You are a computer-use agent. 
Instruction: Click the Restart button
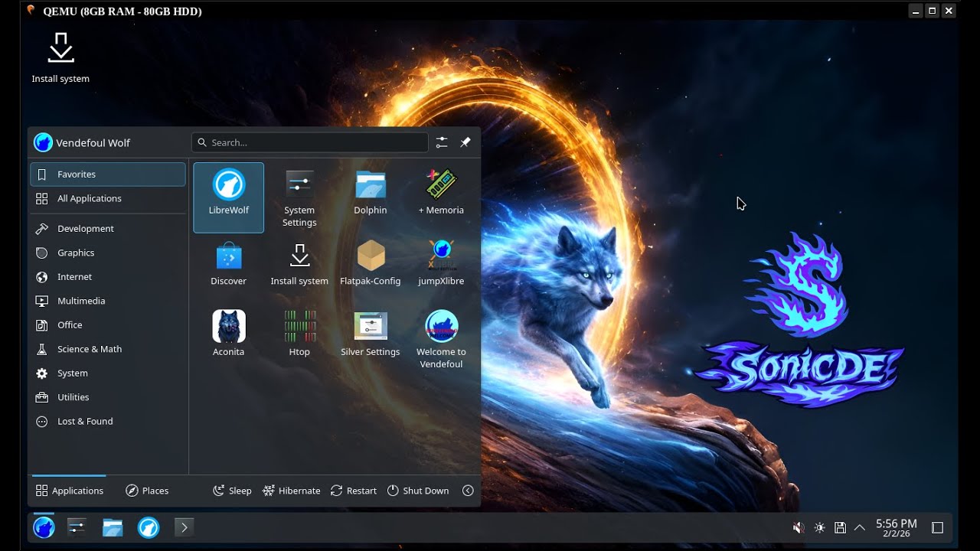coord(354,491)
